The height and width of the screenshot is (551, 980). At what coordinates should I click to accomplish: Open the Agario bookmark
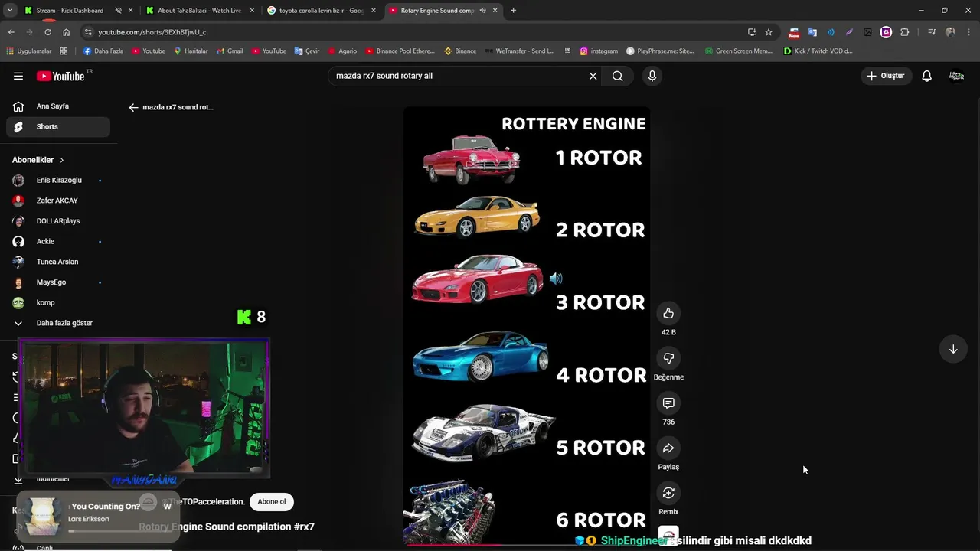point(342,51)
